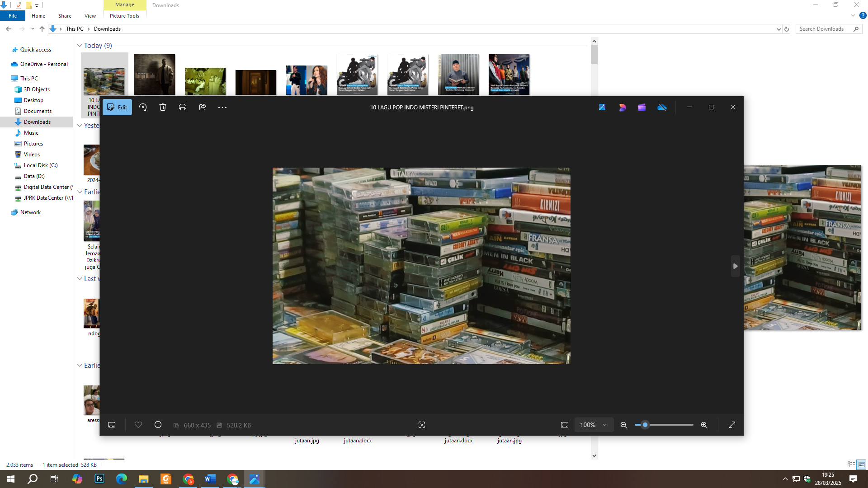This screenshot has width=868, height=488.
Task: Go to next photo using right arrow
Action: coord(735,266)
